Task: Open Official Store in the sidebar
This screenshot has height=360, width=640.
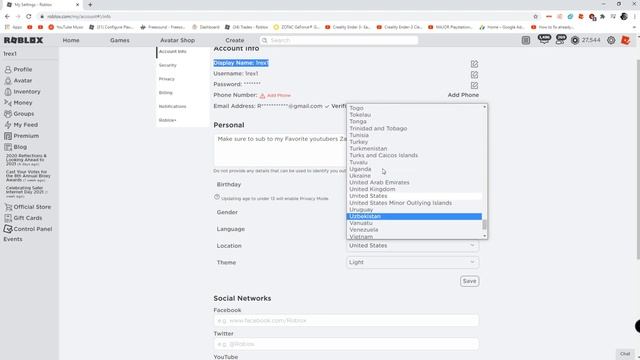Action: point(28,207)
